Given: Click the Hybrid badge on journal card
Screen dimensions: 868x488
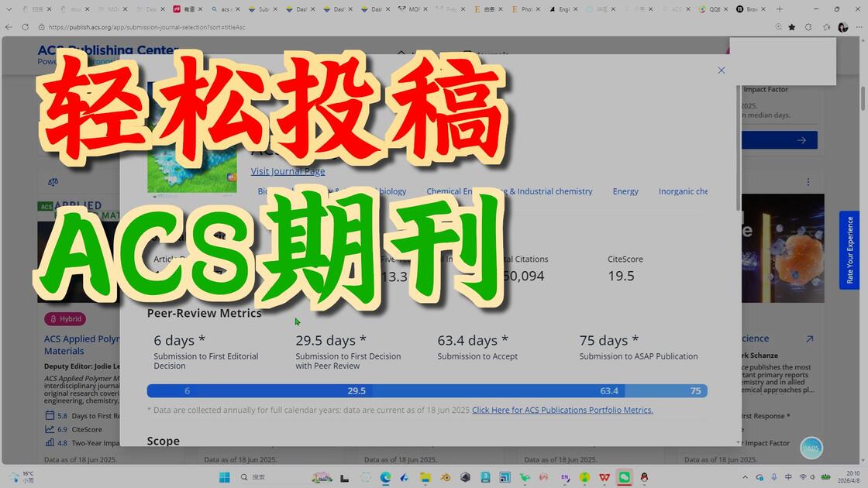Looking at the screenshot, I should click(65, 318).
